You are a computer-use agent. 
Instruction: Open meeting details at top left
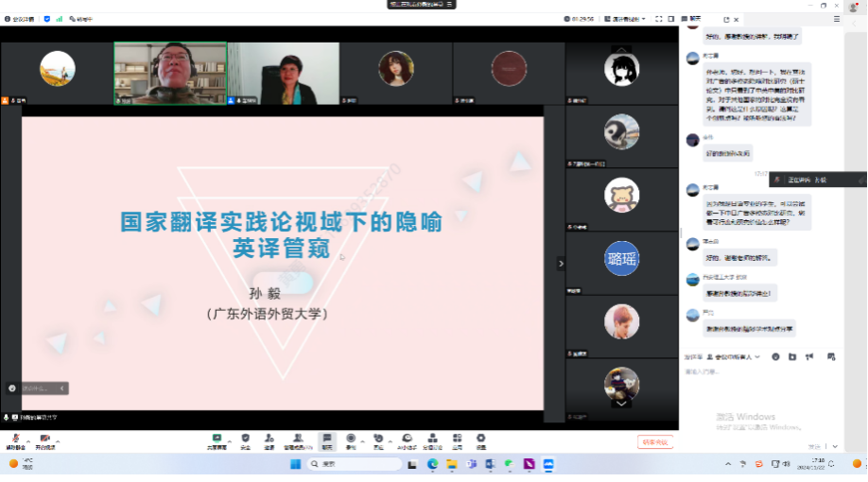(19, 19)
